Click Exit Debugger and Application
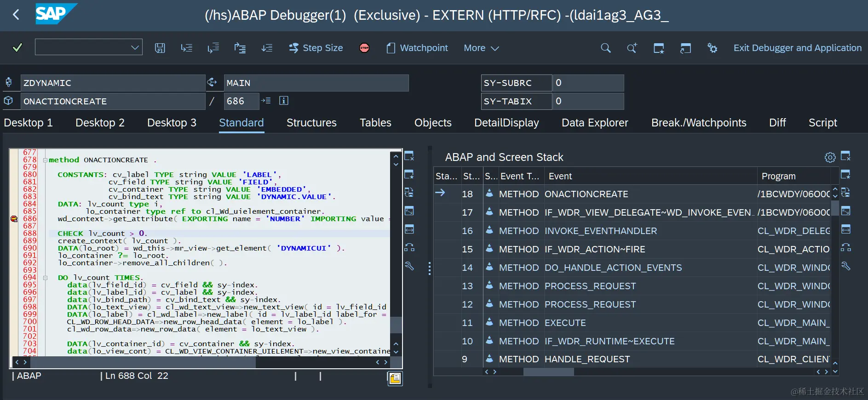 point(797,48)
